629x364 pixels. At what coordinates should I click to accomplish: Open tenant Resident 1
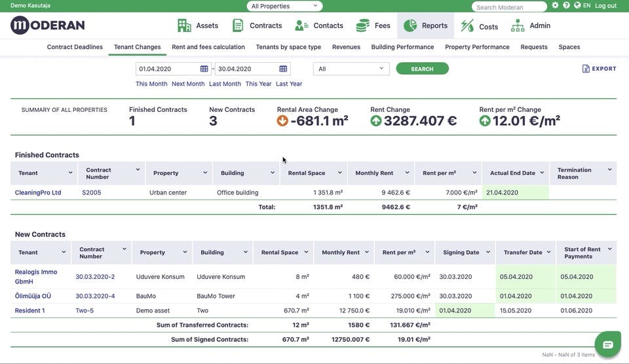point(29,310)
